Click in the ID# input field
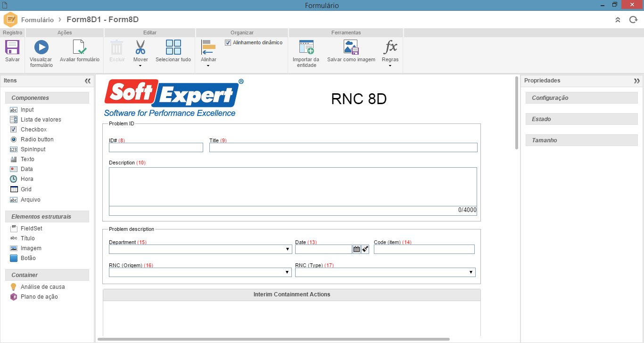The height and width of the screenshot is (343, 644). (x=156, y=147)
